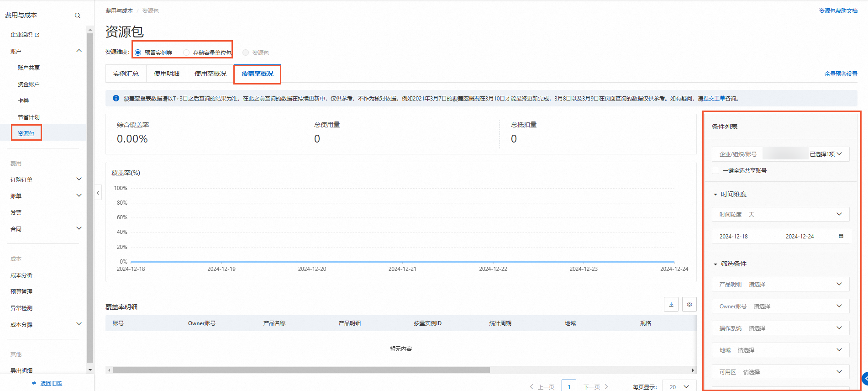The width and height of the screenshot is (868, 391).
Task: Open 异常检测 in the sidebar
Action: click(21, 308)
